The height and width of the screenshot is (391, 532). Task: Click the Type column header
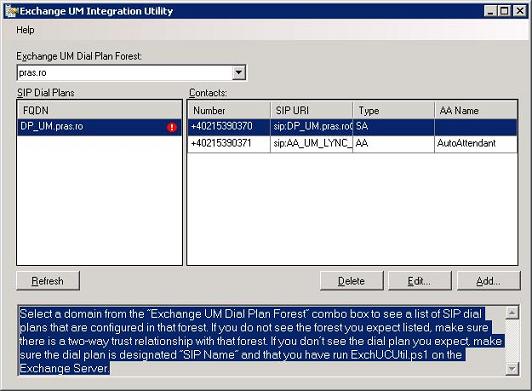click(x=394, y=110)
